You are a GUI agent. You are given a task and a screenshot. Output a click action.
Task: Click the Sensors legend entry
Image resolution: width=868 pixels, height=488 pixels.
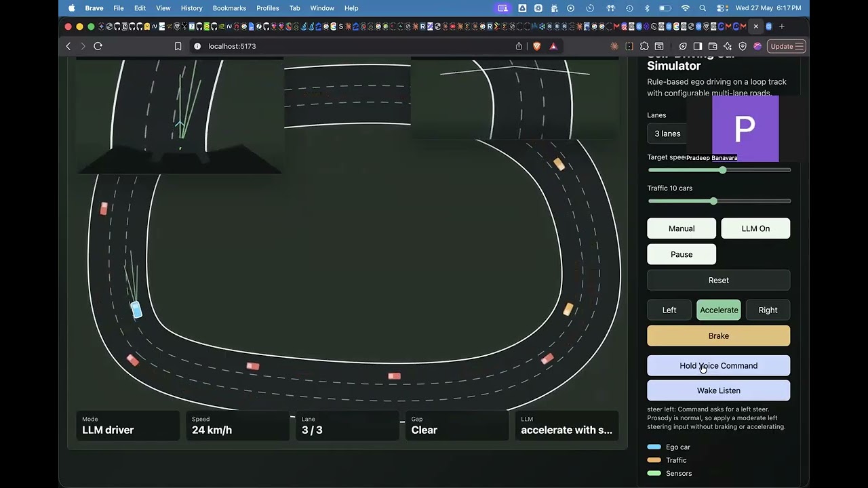click(x=670, y=473)
